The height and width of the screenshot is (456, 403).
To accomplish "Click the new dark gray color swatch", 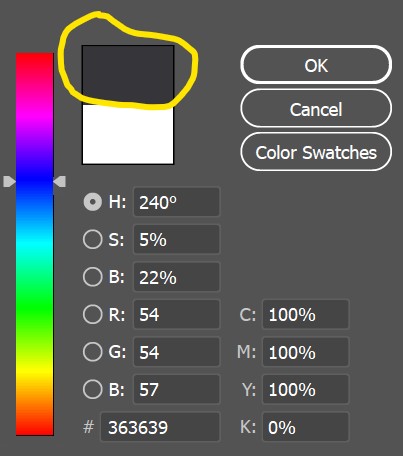I will [x=128, y=75].
